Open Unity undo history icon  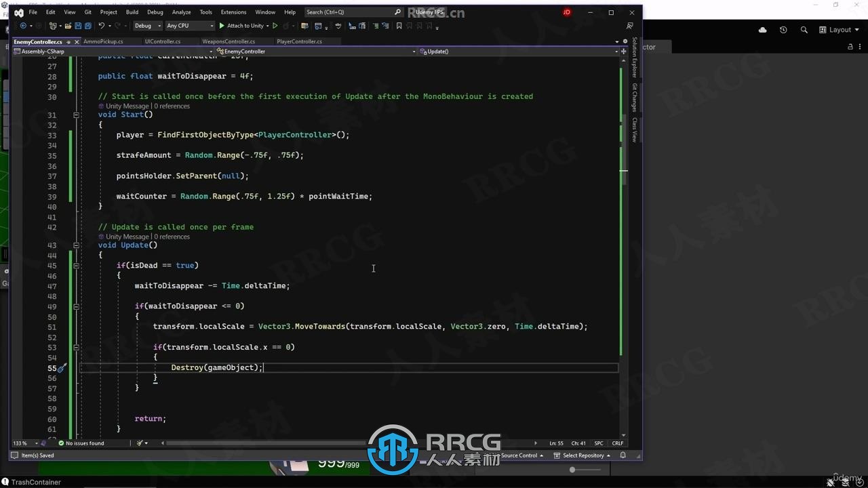click(783, 30)
